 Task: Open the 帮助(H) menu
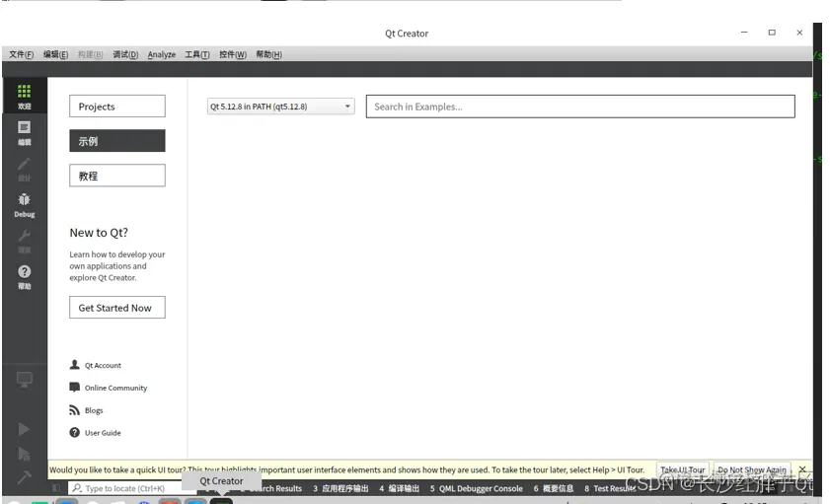(x=268, y=54)
